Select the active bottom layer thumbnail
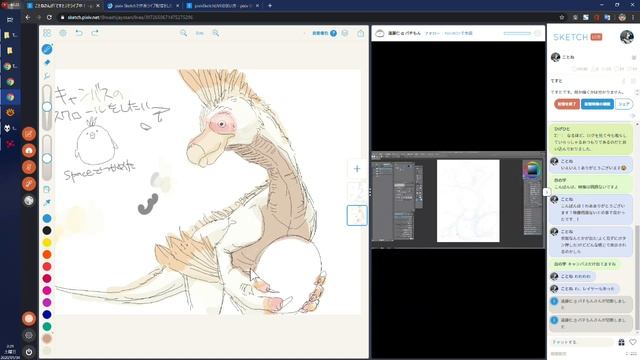Viewport: 640px width, 360px height. coord(357,215)
